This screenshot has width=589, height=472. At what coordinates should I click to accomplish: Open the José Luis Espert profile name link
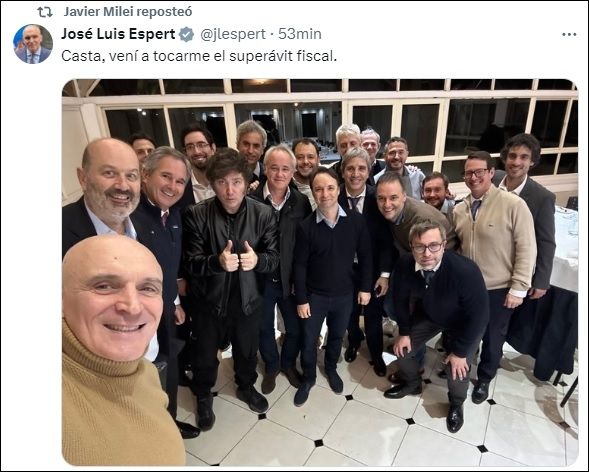[x=118, y=34]
